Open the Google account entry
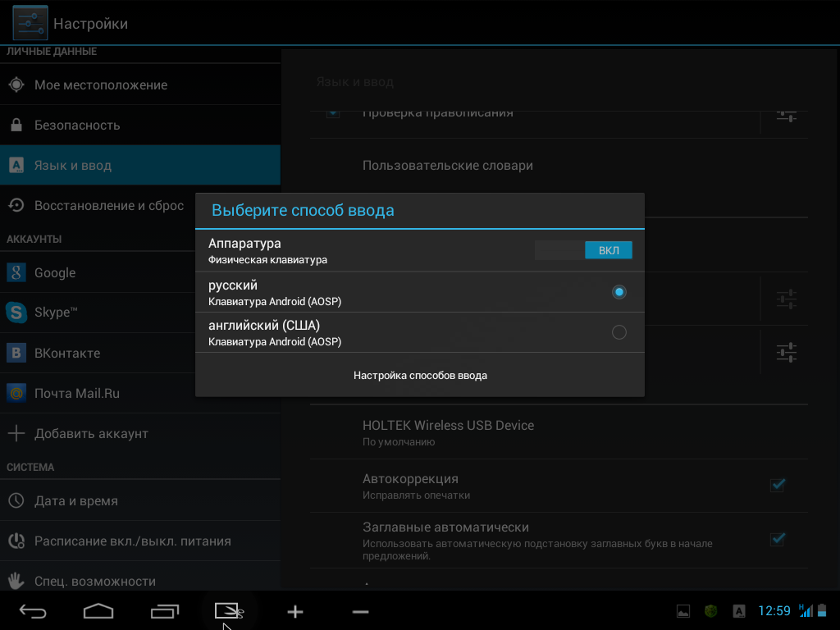Image resolution: width=840 pixels, height=630 pixels. (55, 273)
